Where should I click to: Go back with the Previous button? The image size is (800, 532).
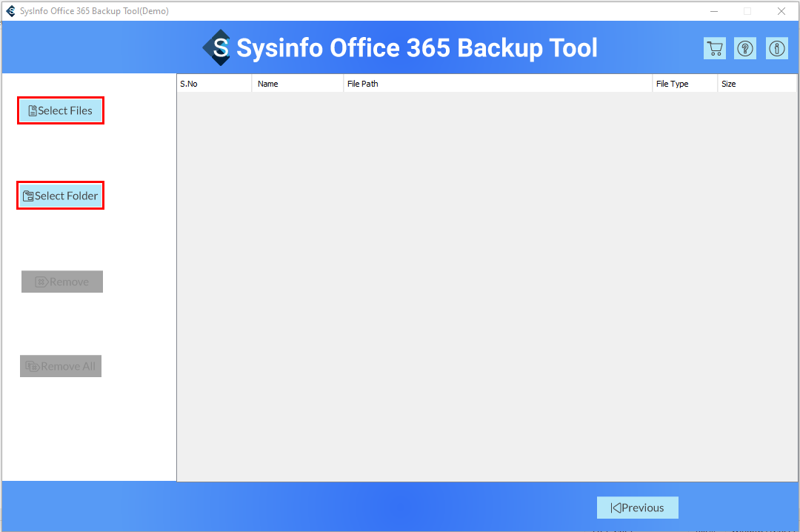(x=637, y=508)
